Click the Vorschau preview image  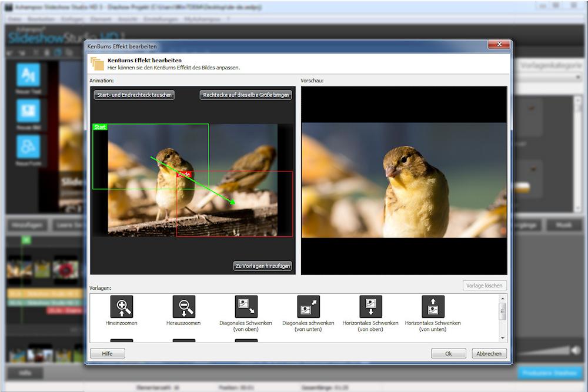tap(404, 180)
